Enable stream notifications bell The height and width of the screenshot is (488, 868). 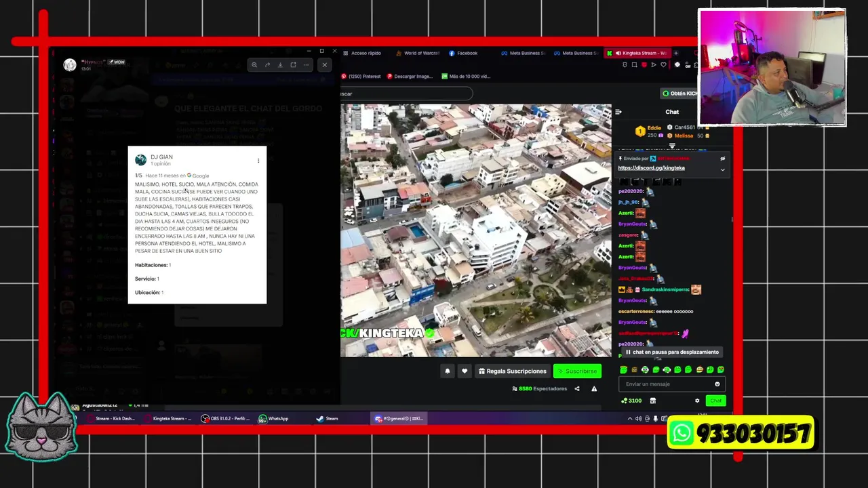click(447, 371)
